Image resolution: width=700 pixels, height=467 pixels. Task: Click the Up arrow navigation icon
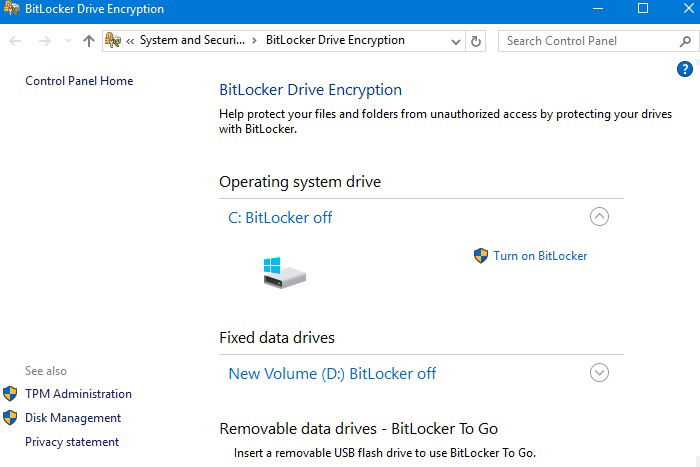89,41
